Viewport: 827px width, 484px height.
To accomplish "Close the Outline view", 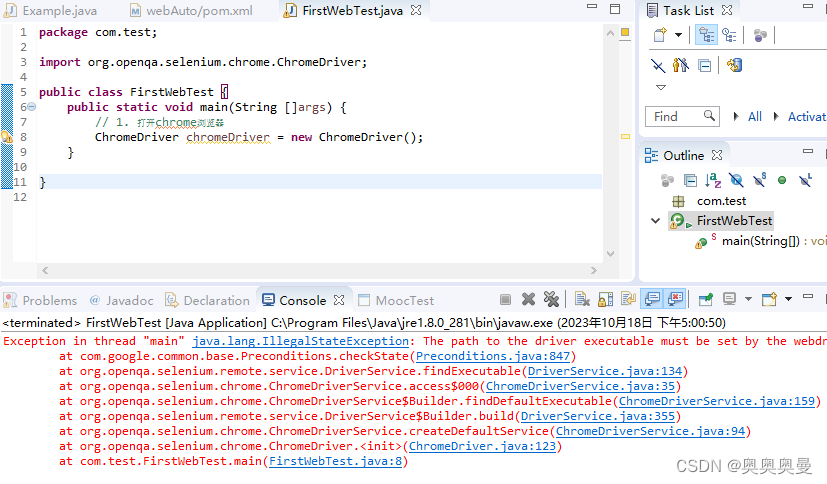I will coord(717,155).
